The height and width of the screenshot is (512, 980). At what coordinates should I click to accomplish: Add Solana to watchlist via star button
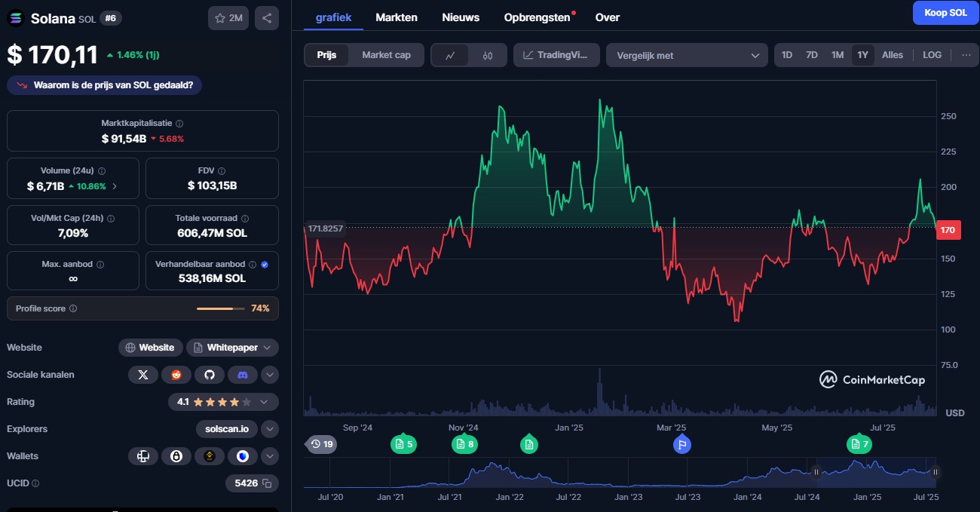[228, 18]
